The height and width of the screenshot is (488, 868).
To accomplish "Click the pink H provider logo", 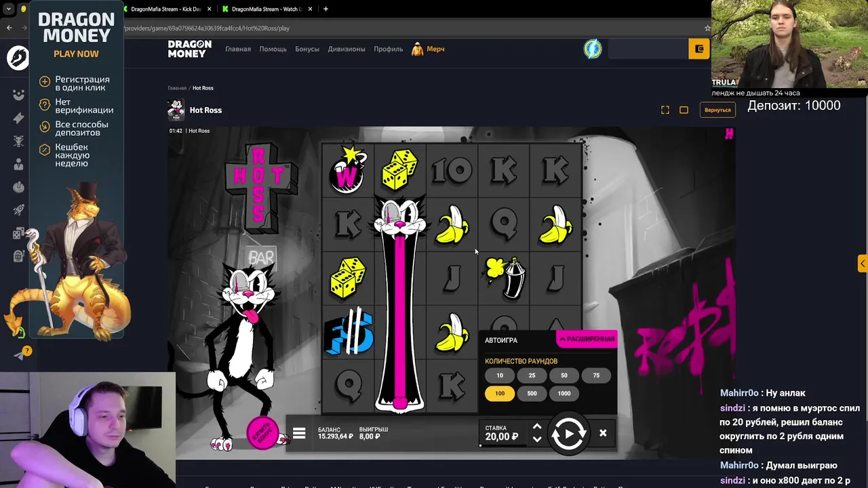I will point(729,134).
